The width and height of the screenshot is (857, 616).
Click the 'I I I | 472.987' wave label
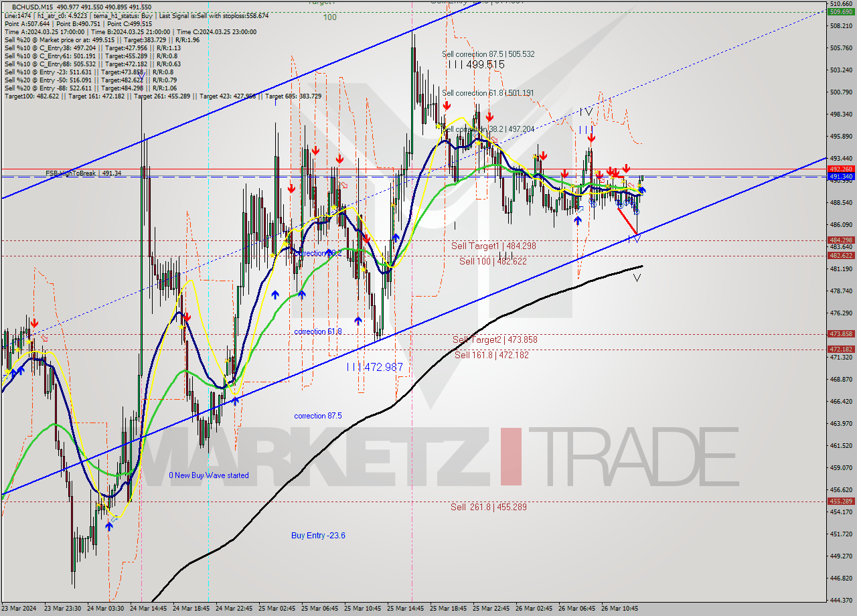[x=375, y=368]
